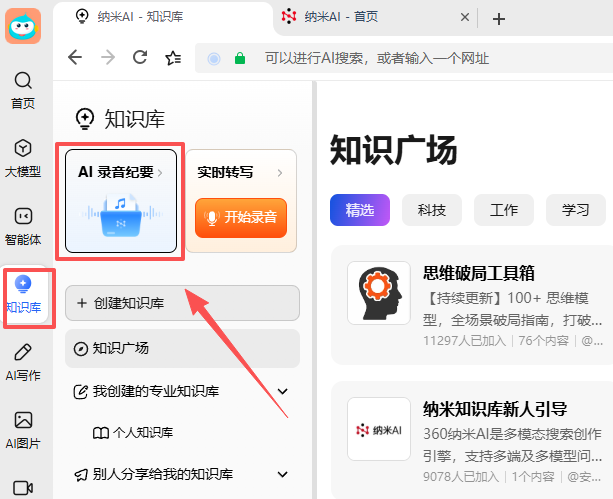Click the 创建知识库 button
Image resolution: width=613 pixels, height=499 pixels.
click(x=182, y=303)
